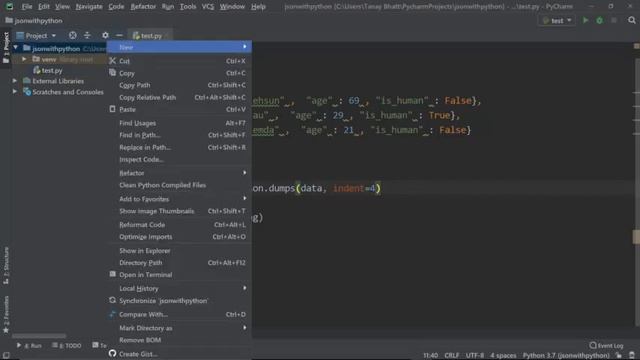Click the 11:40 cursor position entry
640x360 pixels.
(430, 356)
